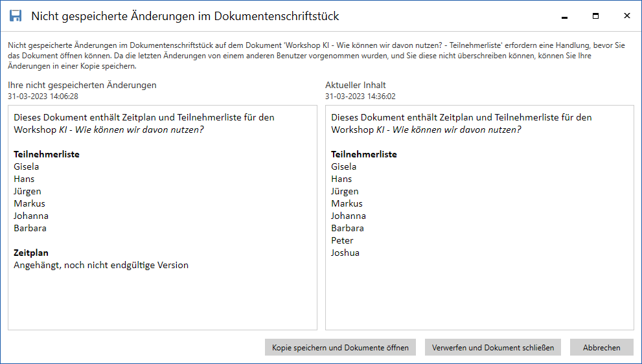Click 'Angehängt, noch nicht endgültige Version' line
This screenshot has width=642, height=364.
pyautogui.click(x=101, y=266)
